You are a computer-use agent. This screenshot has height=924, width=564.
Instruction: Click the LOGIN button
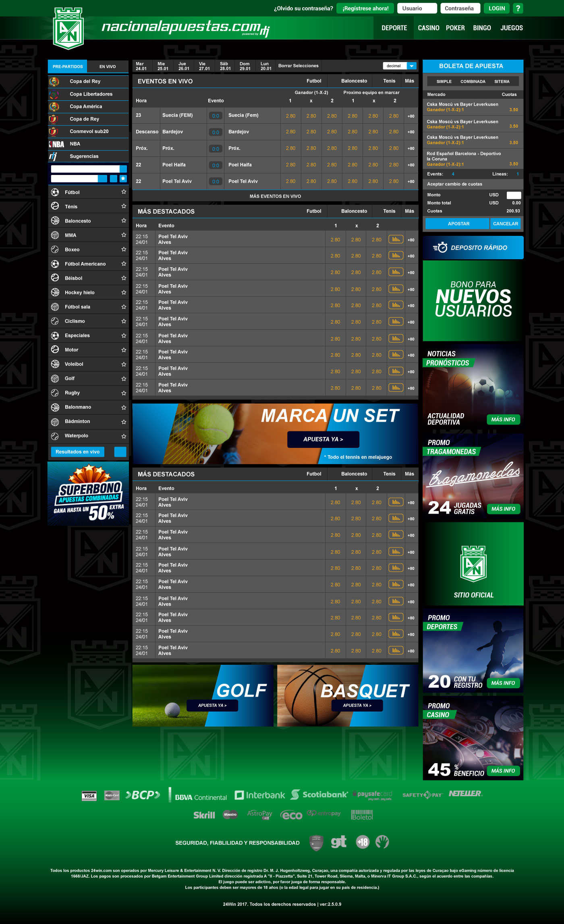click(x=497, y=8)
